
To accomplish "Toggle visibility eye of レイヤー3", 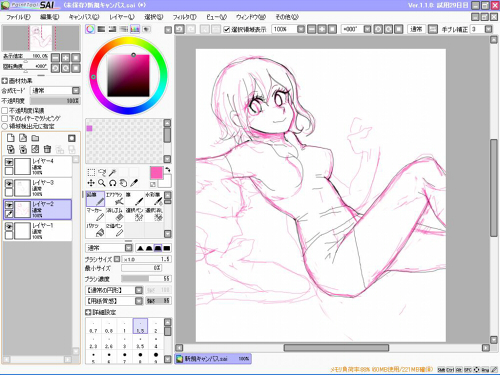I will (9, 184).
